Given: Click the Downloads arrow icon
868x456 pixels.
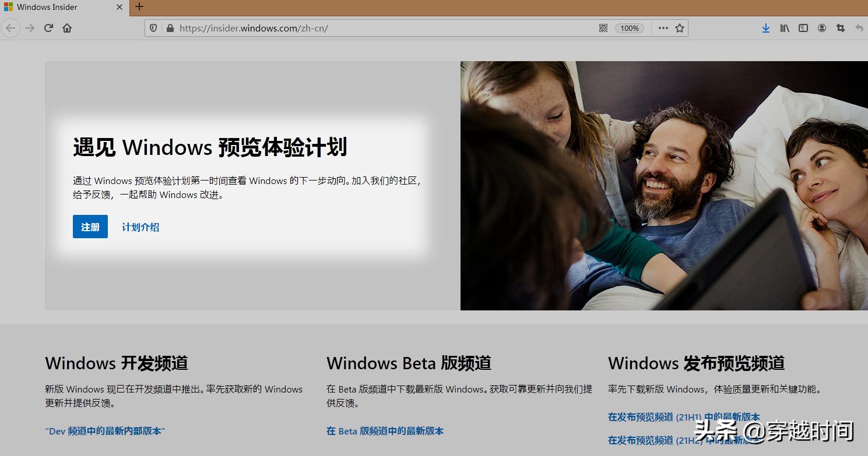Looking at the screenshot, I should click(765, 27).
